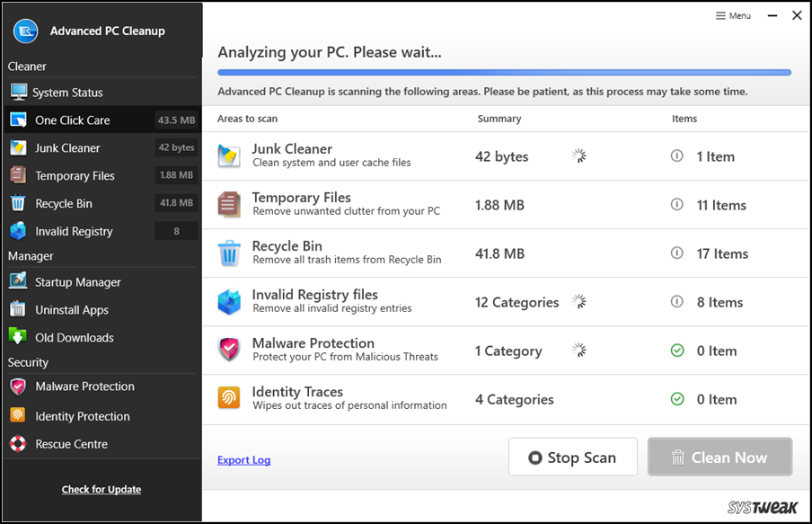Open Old Downloads in sidebar
This screenshot has height=524, width=812.
pyautogui.click(x=75, y=338)
